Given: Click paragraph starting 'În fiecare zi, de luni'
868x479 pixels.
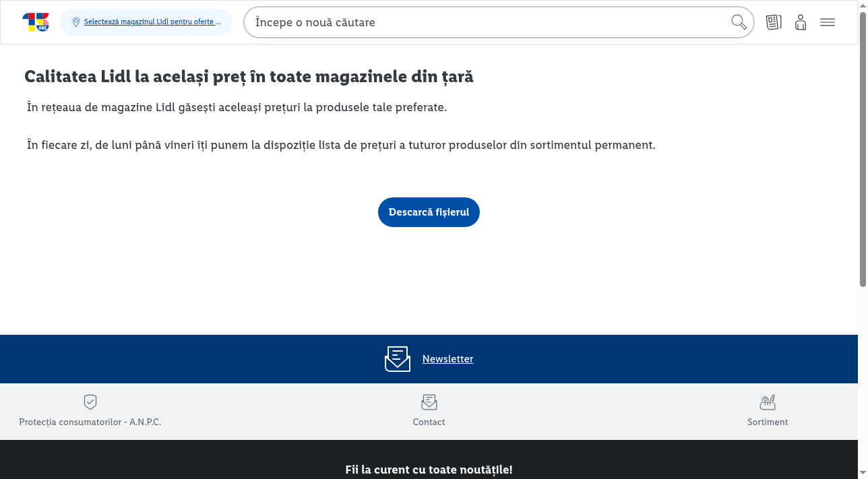Looking at the screenshot, I should [x=341, y=145].
